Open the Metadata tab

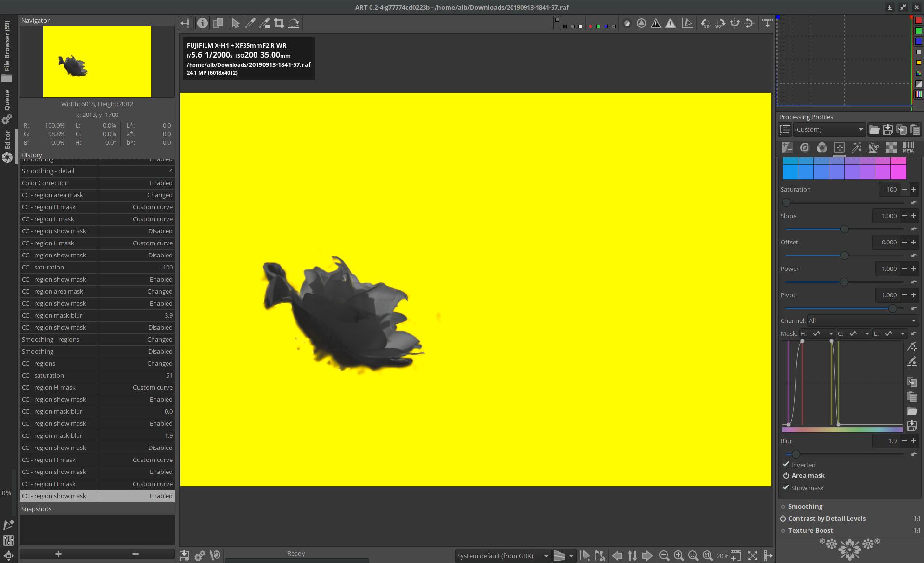(908, 148)
